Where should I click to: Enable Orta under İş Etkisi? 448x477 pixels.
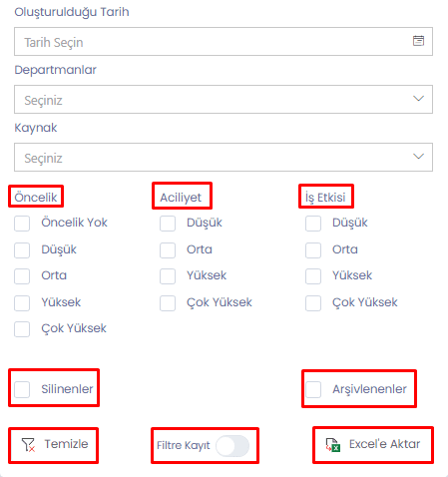(x=313, y=250)
